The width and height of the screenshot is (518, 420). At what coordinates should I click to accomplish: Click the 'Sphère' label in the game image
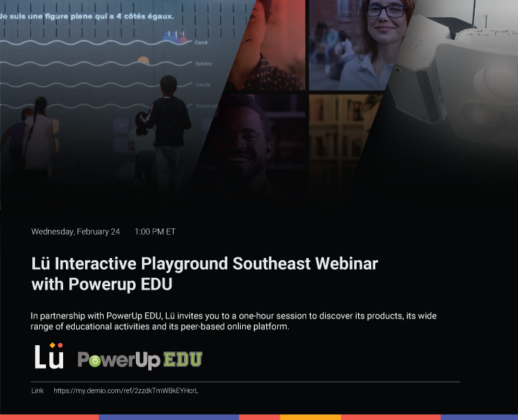point(203,63)
